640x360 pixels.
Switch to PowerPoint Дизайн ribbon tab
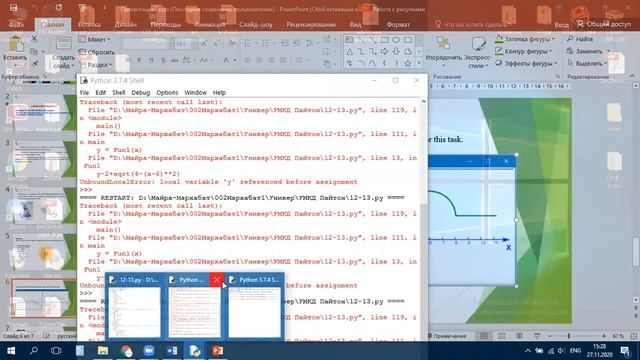(x=126, y=24)
